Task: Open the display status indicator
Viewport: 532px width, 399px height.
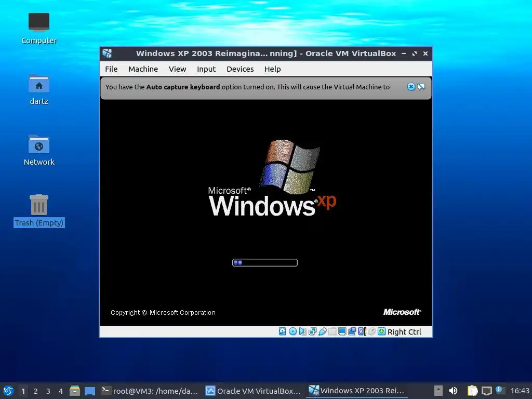Action: 342,331
